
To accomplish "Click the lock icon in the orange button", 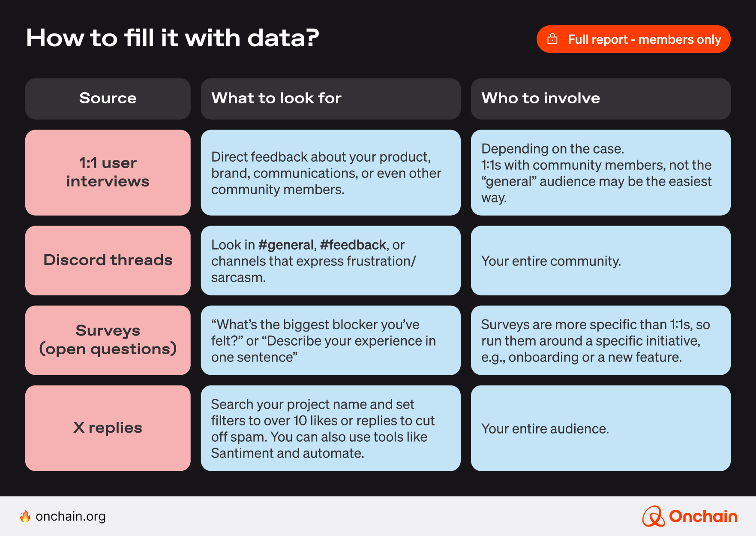I will point(552,39).
